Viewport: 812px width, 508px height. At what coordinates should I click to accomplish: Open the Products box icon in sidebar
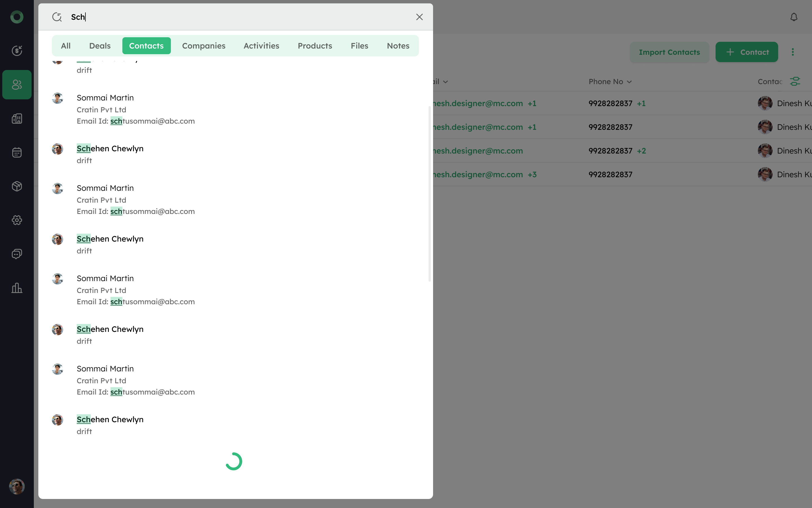[x=17, y=186]
